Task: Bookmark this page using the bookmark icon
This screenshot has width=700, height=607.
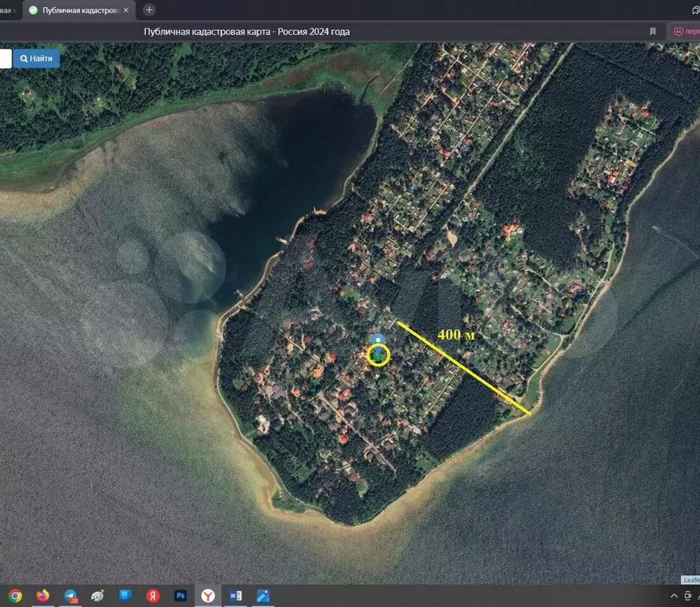Action: coord(652,32)
